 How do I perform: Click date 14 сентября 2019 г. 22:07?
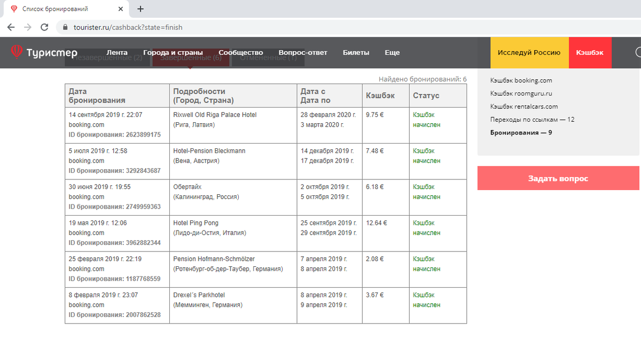(106, 115)
